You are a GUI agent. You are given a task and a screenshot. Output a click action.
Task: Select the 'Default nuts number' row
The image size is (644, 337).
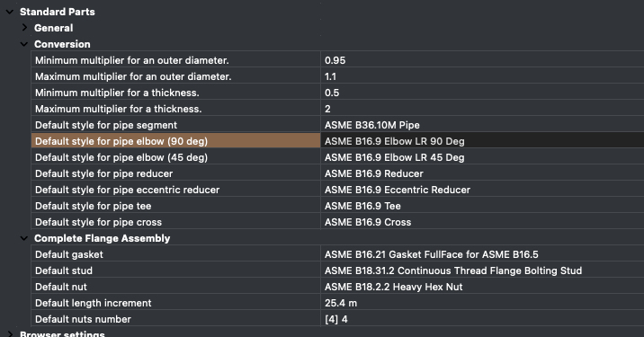tap(175, 319)
